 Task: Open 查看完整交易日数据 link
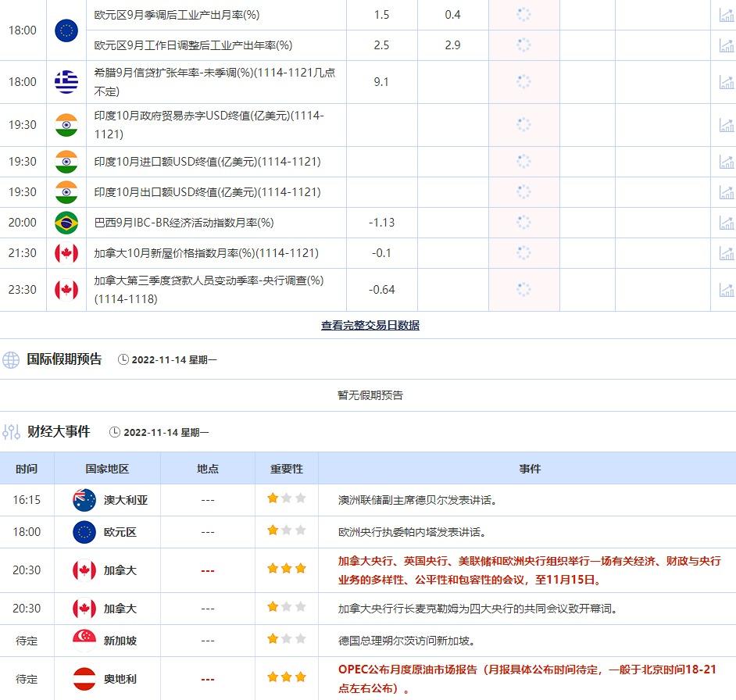370,326
